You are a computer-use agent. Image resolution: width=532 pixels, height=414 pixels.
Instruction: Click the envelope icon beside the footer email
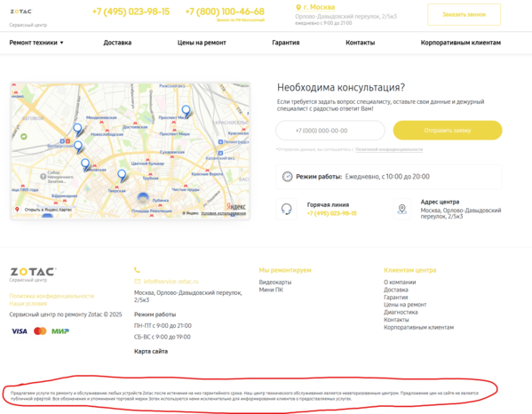tap(138, 282)
